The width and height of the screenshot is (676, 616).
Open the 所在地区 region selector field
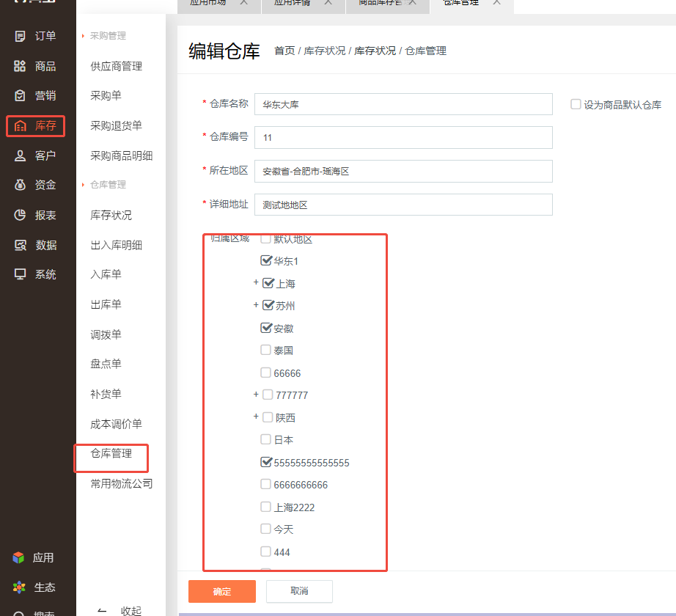[x=403, y=171]
